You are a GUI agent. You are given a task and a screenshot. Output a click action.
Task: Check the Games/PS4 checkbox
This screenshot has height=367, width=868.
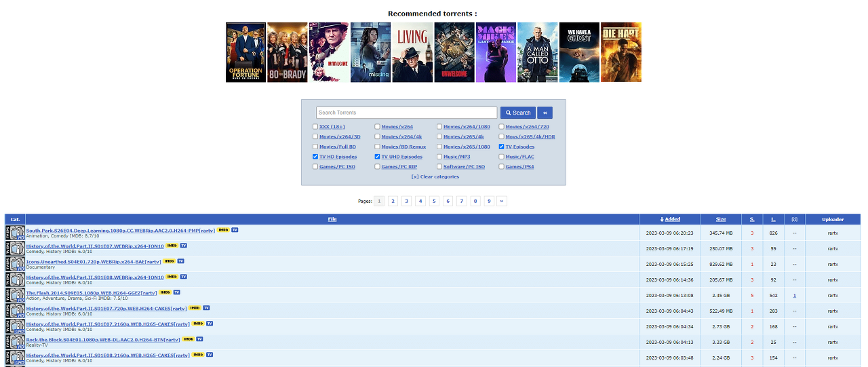pyautogui.click(x=501, y=167)
